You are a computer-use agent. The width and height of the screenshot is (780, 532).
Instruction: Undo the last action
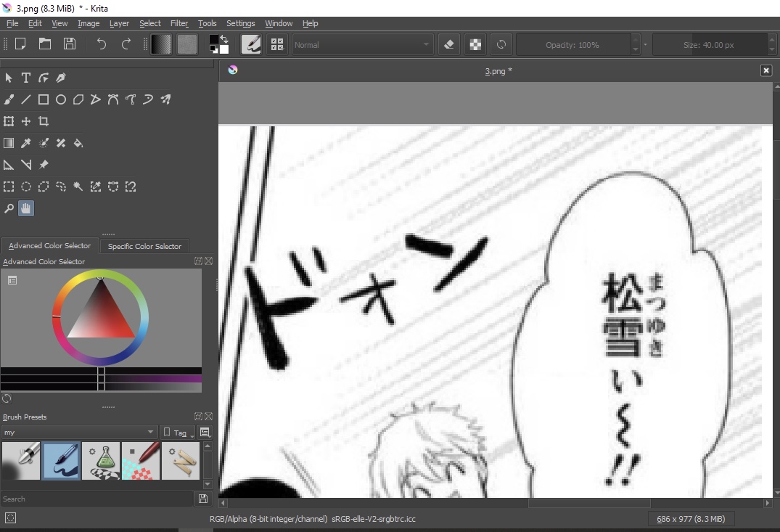click(101, 44)
